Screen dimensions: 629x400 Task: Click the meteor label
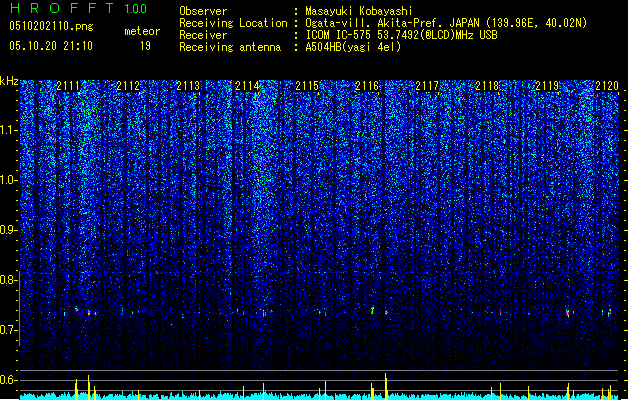(142, 31)
